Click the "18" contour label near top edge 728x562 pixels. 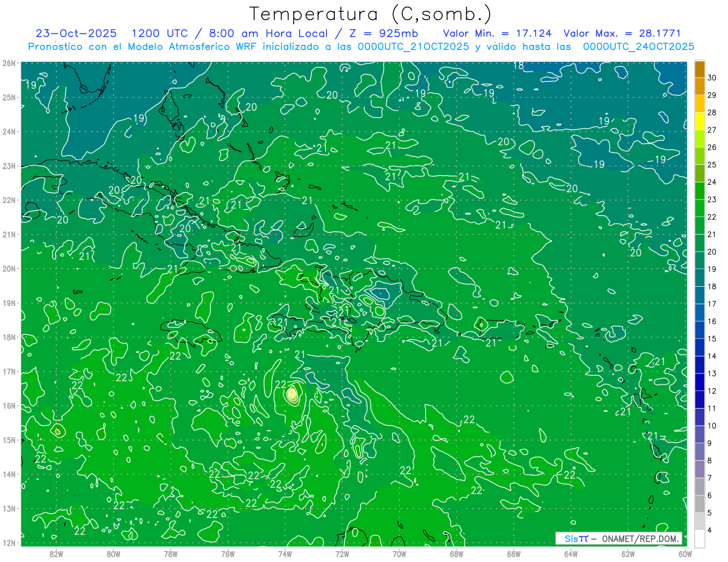click(519, 65)
